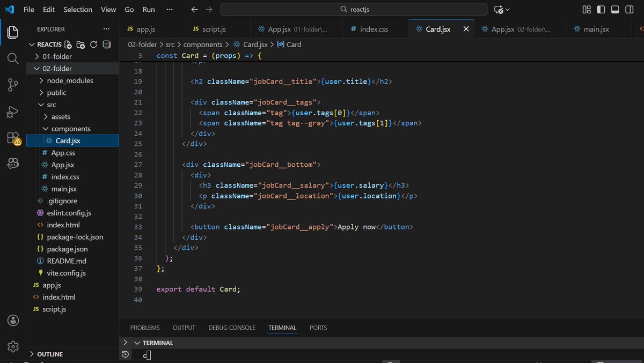Open the overflow menu ellipsis in menu bar
The width and height of the screenshot is (644, 363).
coord(170,10)
